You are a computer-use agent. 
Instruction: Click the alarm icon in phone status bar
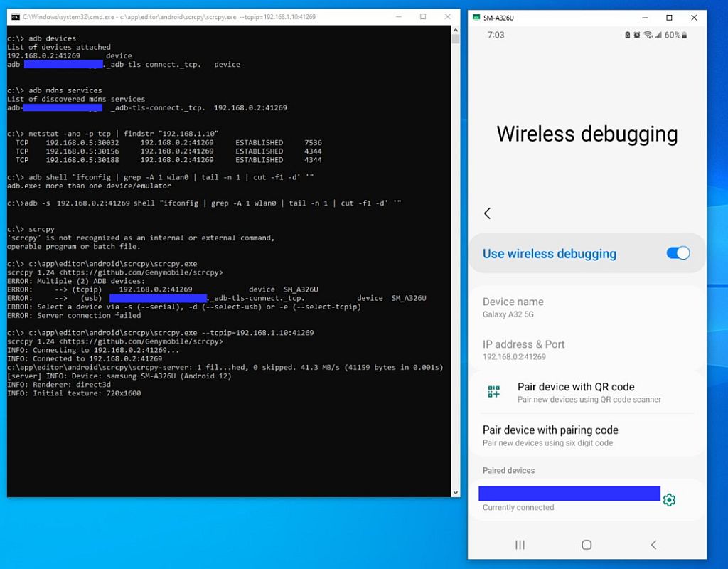click(x=637, y=35)
